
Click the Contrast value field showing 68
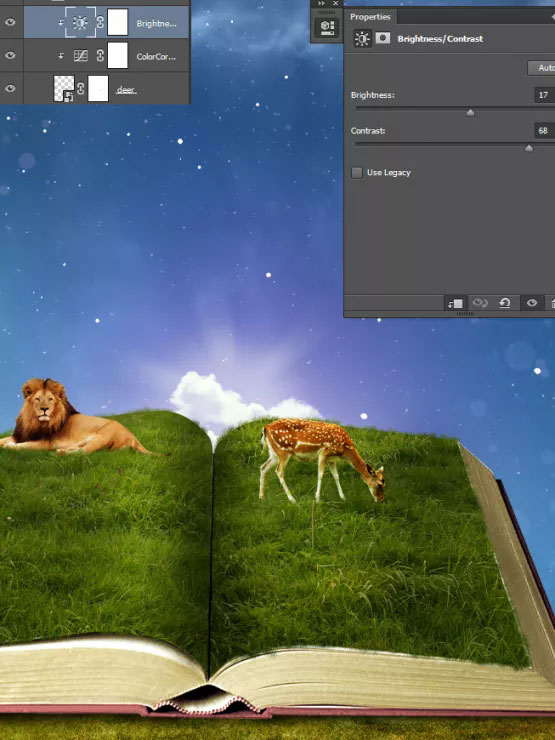point(545,131)
